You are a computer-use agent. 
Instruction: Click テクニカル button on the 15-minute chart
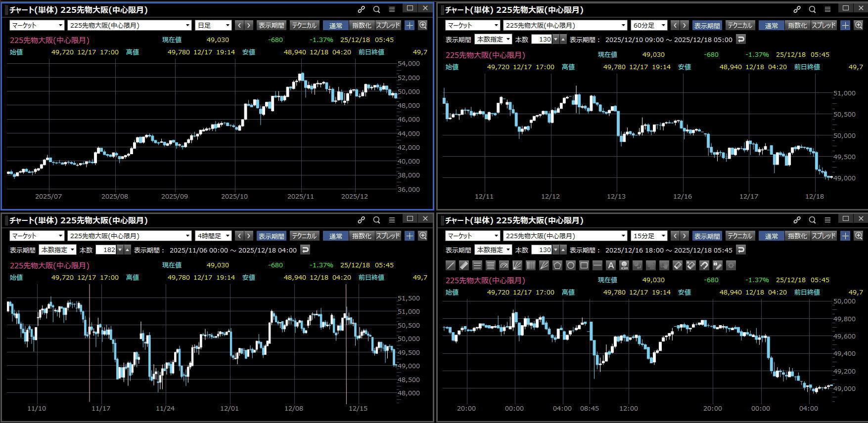coord(739,236)
